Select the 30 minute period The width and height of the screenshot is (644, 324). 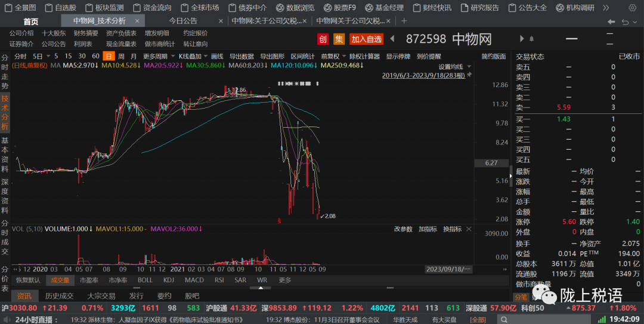[x=82, y=56]
